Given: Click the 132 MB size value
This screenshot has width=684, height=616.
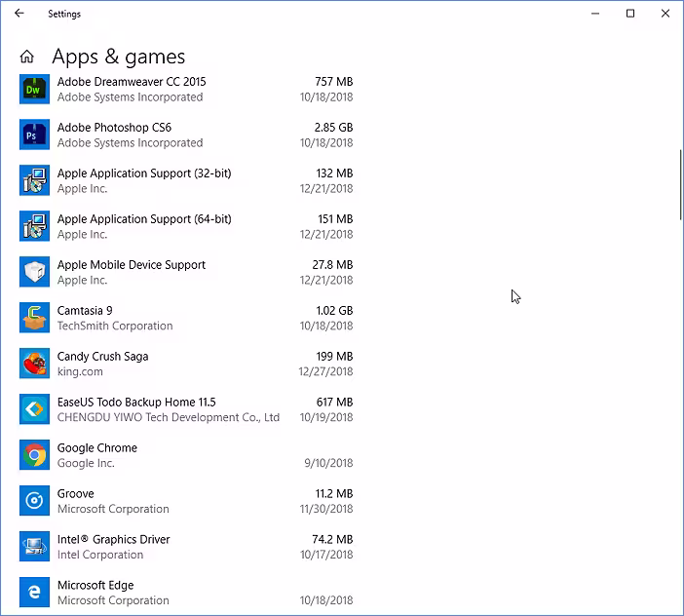Looking at the screenshot, I should (x=334, y=173).
